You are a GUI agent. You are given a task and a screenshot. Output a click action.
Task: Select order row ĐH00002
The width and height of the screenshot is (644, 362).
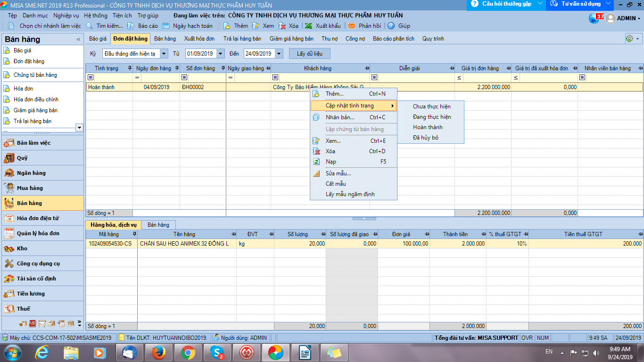point(364,87)
